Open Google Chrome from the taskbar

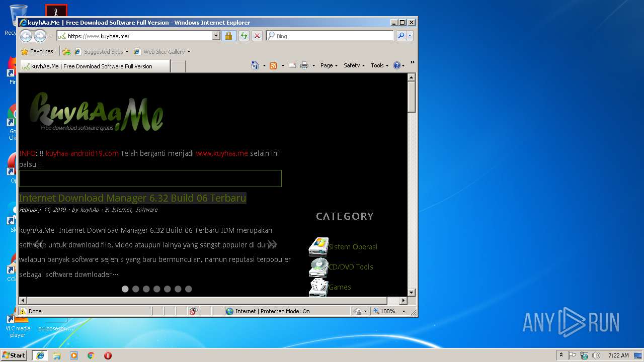(91, 355)
